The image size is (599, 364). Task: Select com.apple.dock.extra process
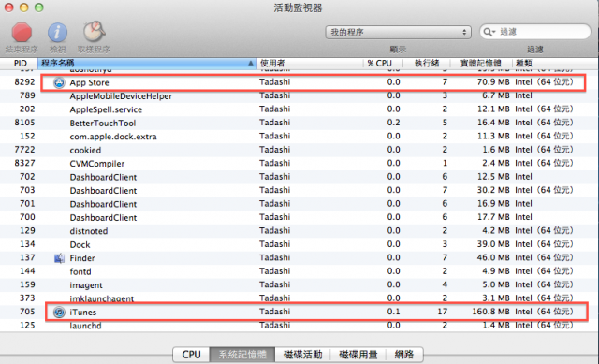pos(299,137)
